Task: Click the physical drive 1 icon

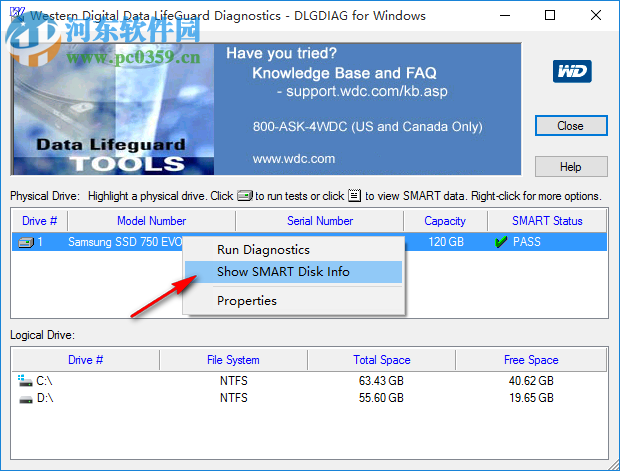Action: click(26, 242)
